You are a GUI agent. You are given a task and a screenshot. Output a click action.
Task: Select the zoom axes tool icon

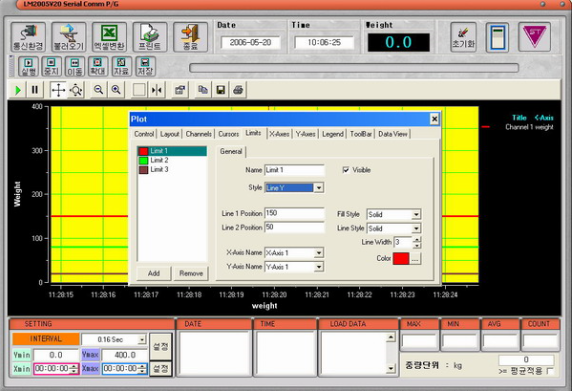pos(76,90)
